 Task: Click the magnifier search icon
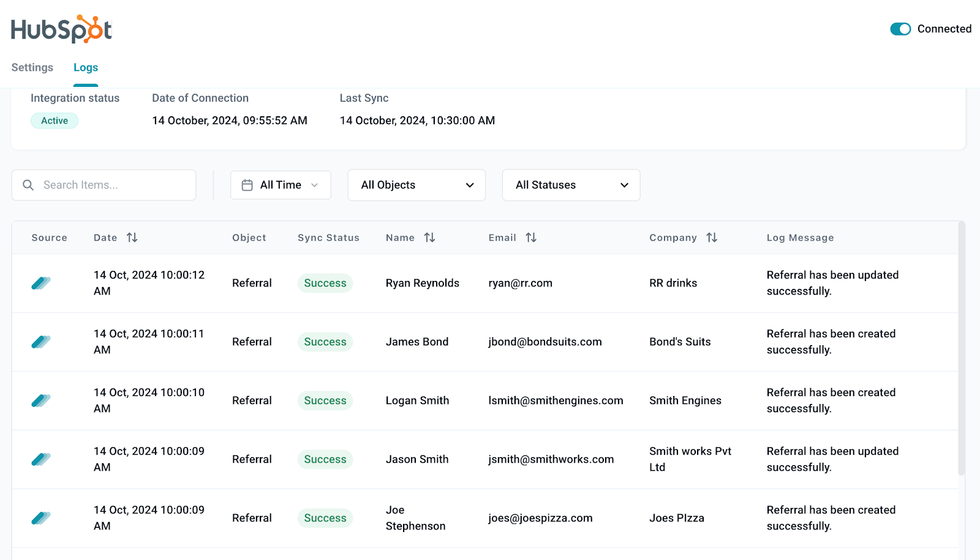tap(28, 185)
